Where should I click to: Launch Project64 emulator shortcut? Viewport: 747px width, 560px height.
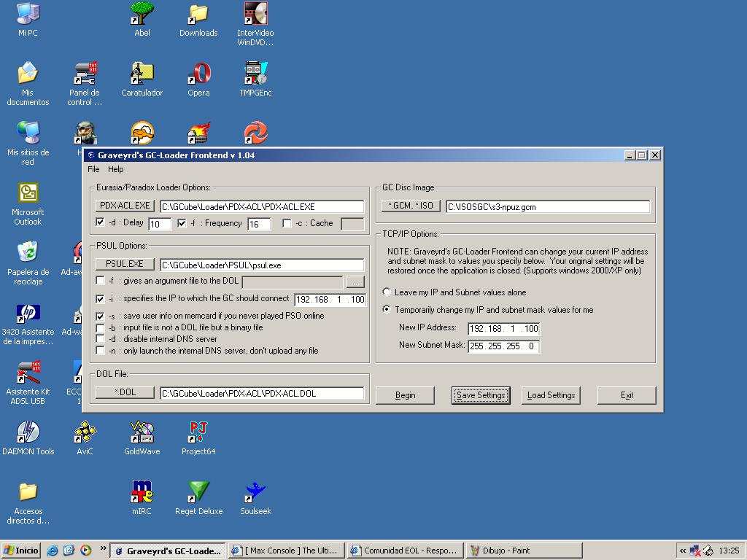tap(198, 438)
